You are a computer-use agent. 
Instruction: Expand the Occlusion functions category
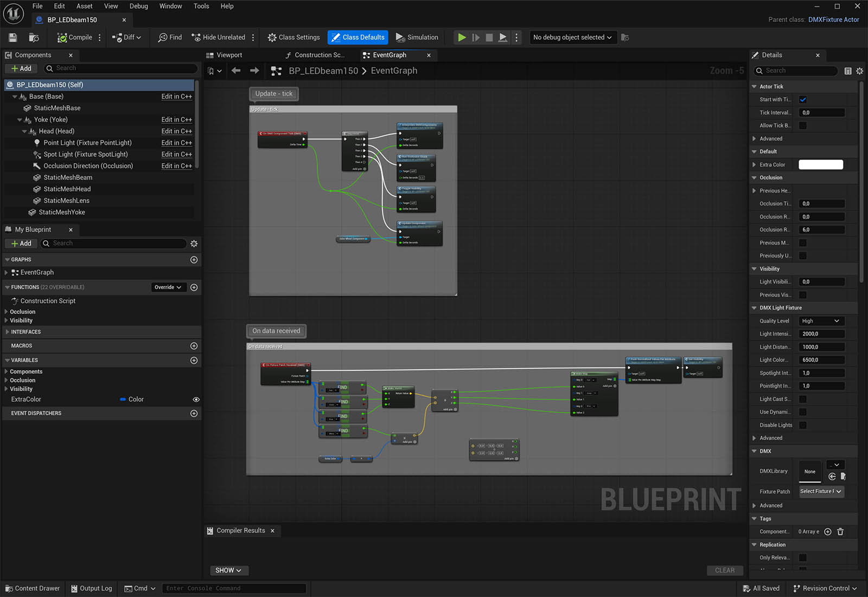(x=6, y=312)
